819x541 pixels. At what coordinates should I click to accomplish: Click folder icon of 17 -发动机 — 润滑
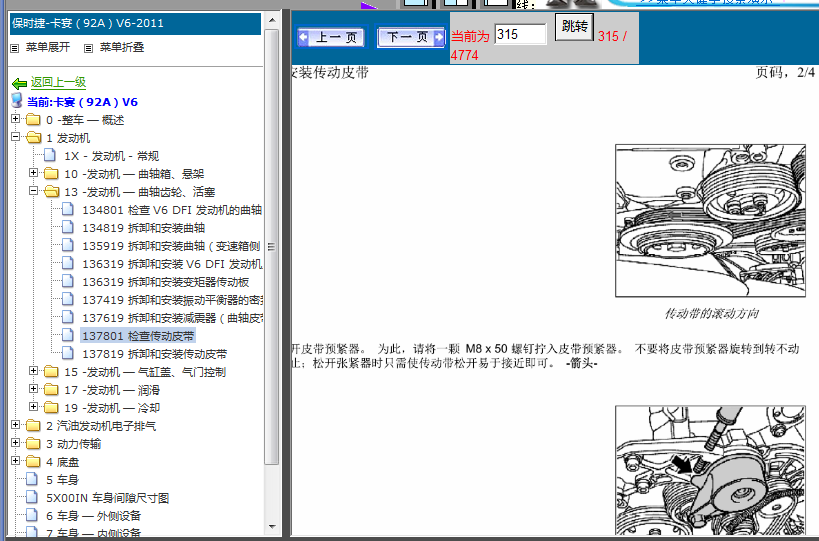(51, 390)
